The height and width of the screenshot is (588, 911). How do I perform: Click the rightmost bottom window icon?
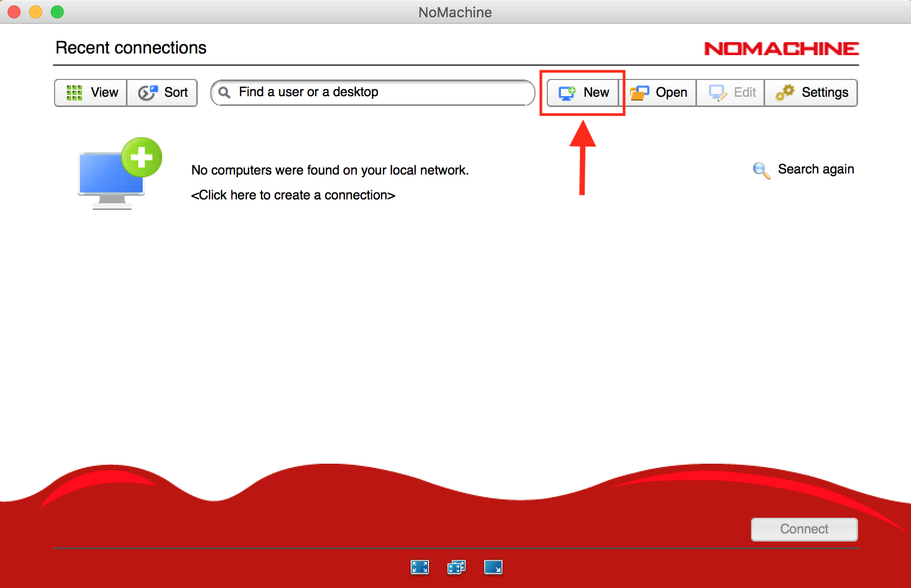click(x=493, y=567)
